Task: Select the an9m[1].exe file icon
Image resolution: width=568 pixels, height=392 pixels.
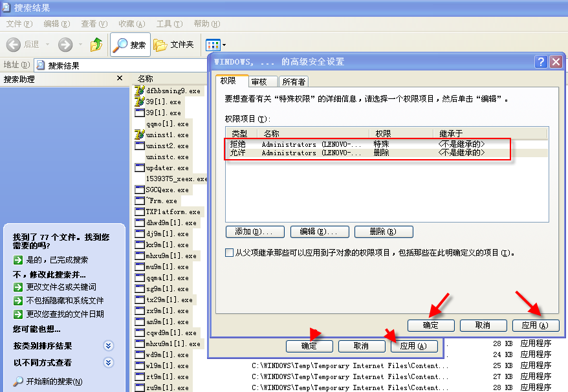Action: coord(140,321)
